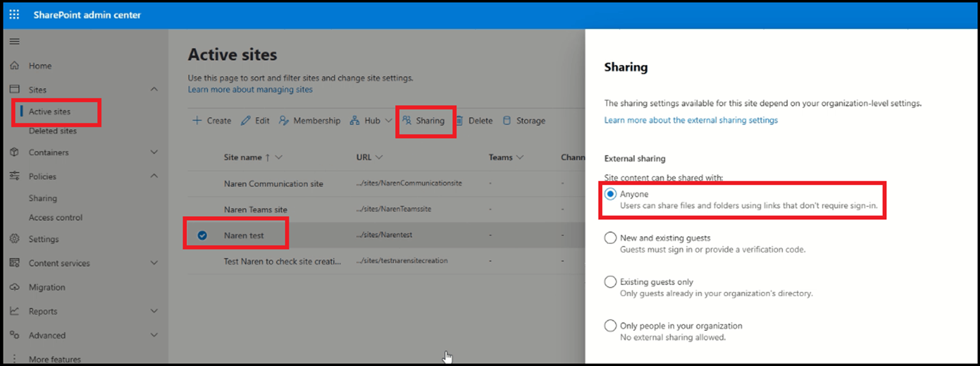Click the Migration cloud icon
This screenshot has height=366, width=980.
point(14,287)
